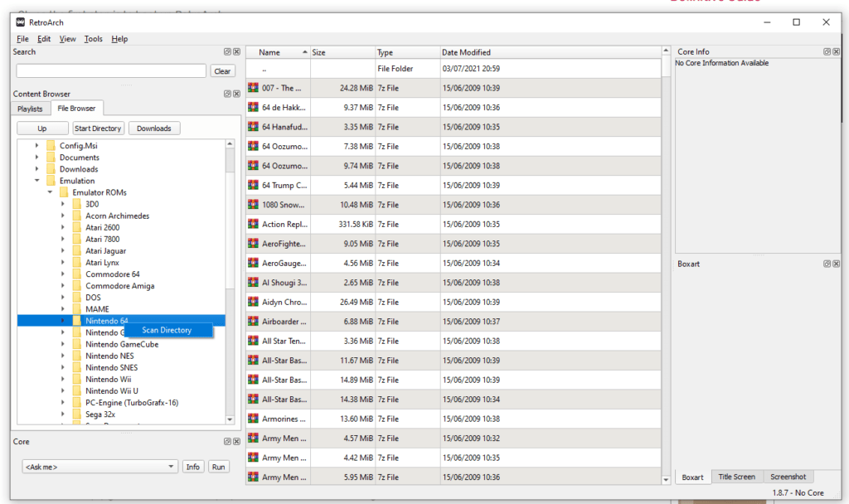849x504 pixels.
Task: Float the Content Browser panel
Action: click(227, 94)
